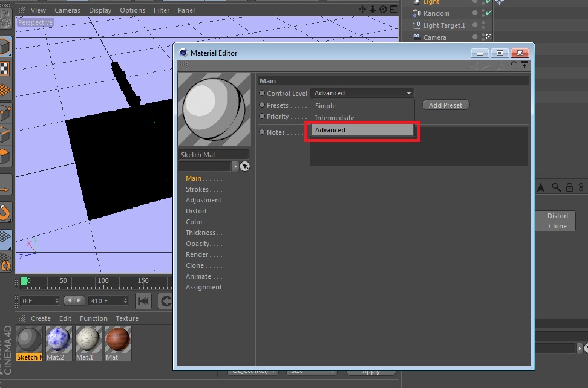Viewport: 588px width, 388px height.
Task: Adjust the 0 F frame field stepper
Action: 57,301
